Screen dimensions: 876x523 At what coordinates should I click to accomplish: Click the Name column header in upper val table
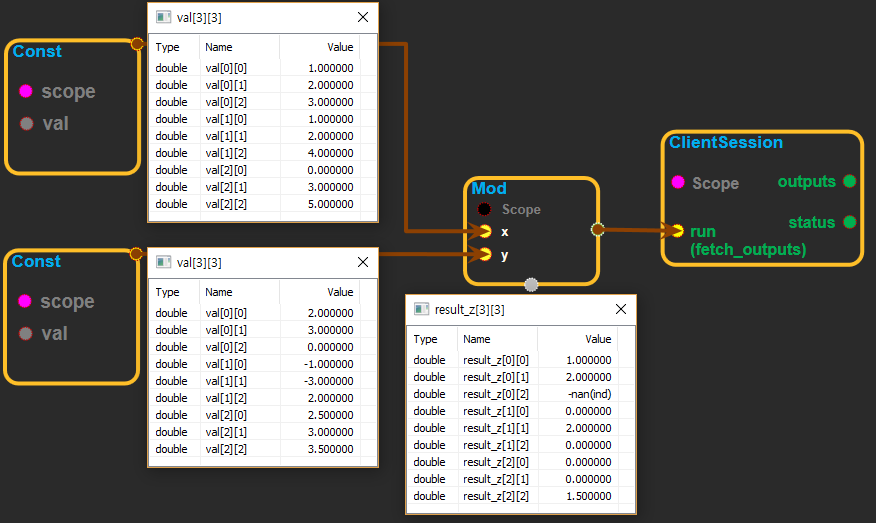[219, 47]
